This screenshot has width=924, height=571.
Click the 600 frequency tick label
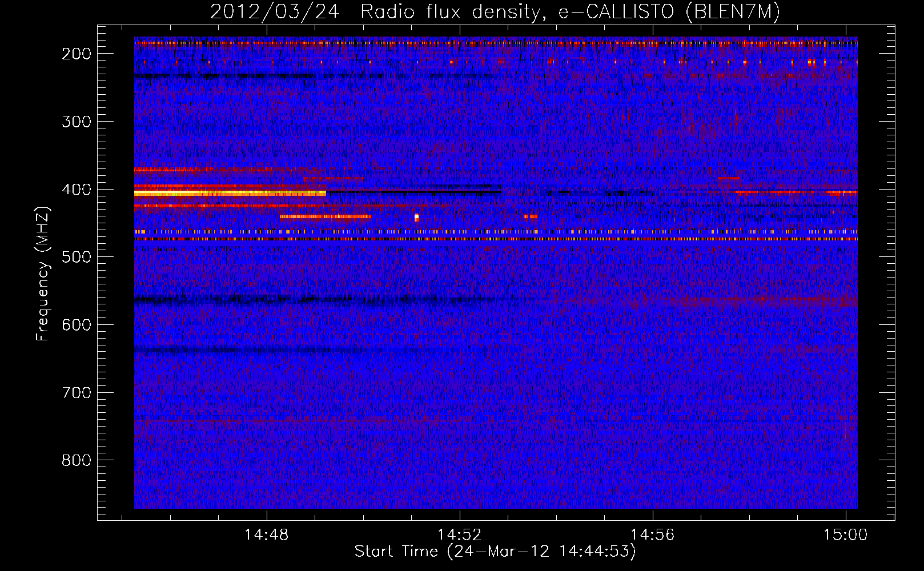(76, 325)
